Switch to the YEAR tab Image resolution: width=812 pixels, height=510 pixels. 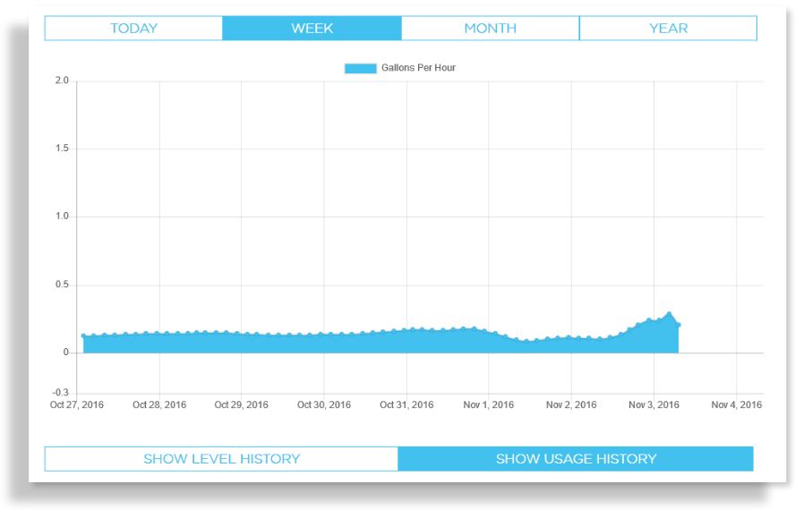pyautogui.click(x=668, y=29)
